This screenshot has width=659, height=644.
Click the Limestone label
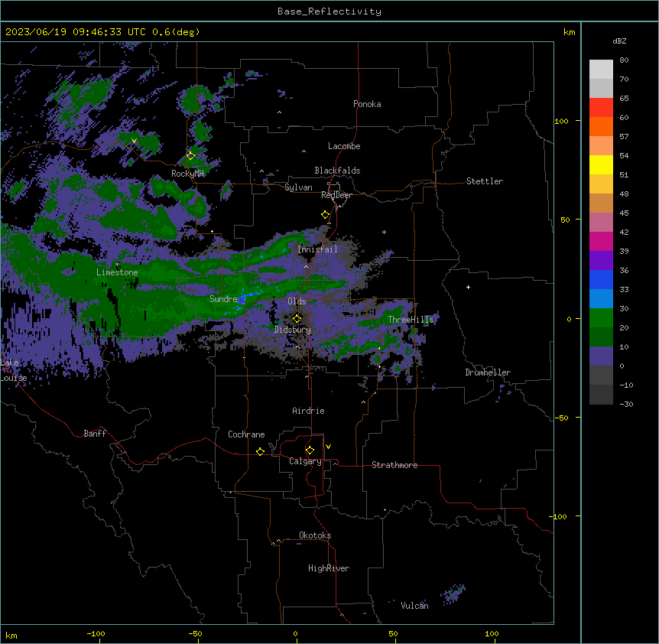[117, 272]
